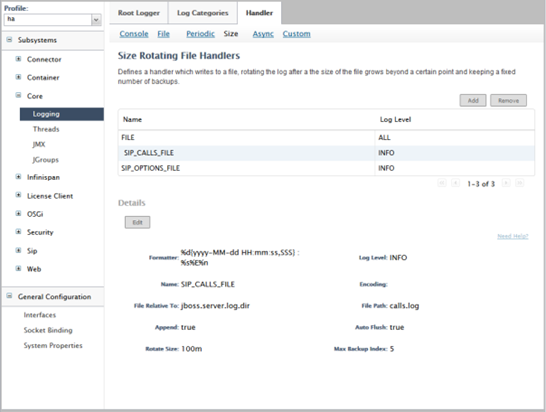Click the Edit details button
Screen dimensions: 546x412
click(138, 222)
